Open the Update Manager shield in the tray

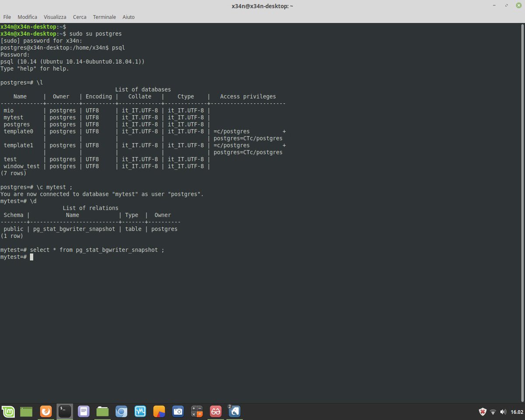[483, 411]
